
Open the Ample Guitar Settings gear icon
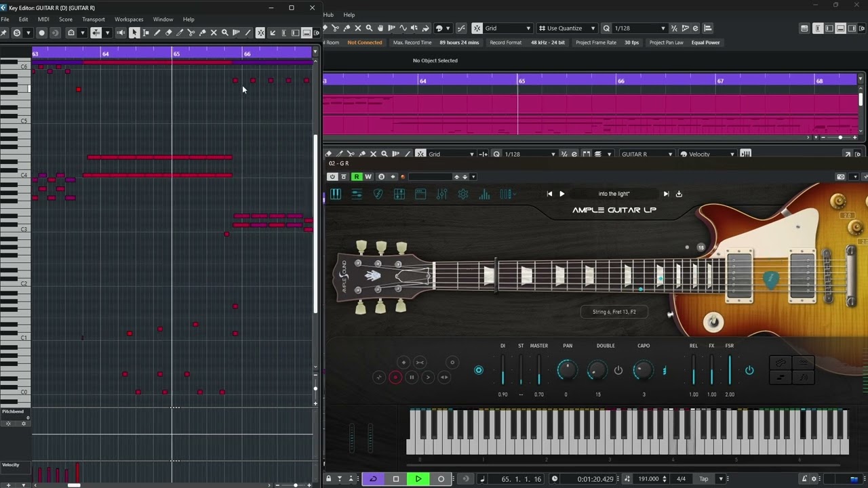pyautogui.click(x=463, y=195)
